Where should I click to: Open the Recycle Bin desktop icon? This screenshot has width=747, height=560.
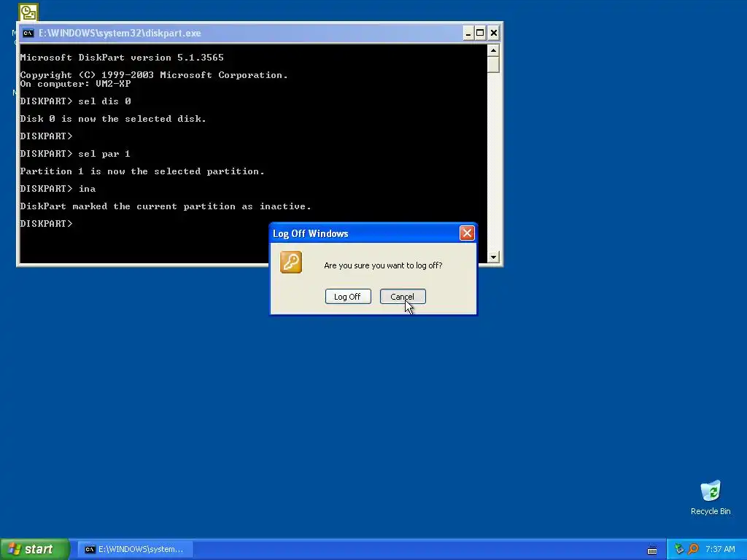coord(711,497)
